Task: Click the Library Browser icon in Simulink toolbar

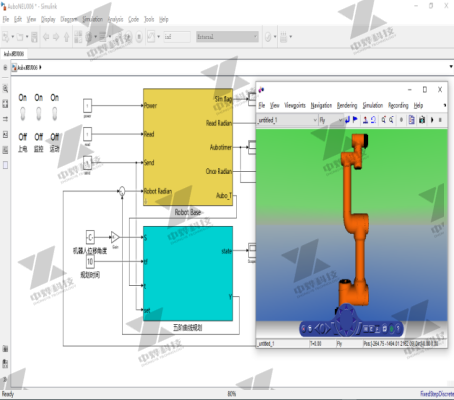Action: (x=78, y=36)
